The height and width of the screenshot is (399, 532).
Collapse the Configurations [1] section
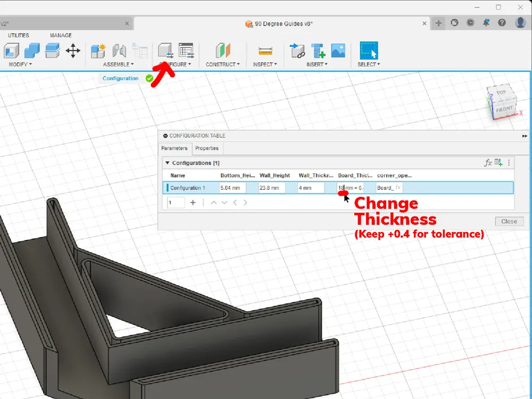point(167,163)
